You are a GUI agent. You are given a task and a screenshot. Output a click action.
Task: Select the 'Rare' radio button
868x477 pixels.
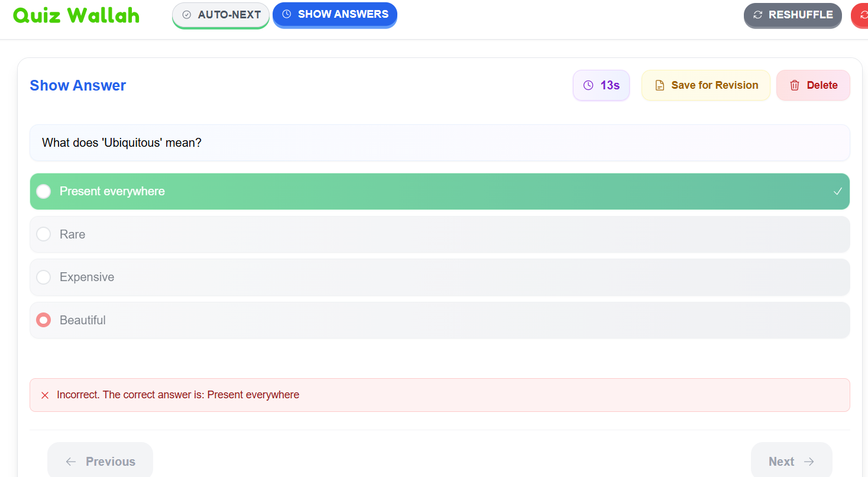44,234
